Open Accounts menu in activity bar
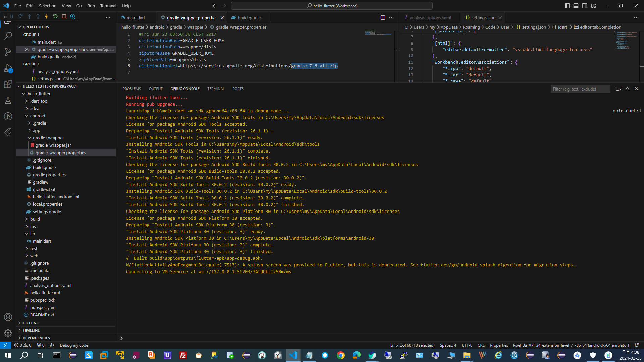Viewport: 644px width, 362px height. click(8, 317)
